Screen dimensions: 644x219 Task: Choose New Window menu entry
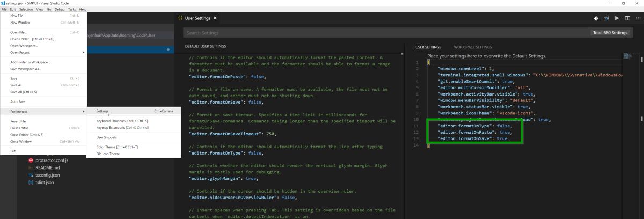click(43, 23)
